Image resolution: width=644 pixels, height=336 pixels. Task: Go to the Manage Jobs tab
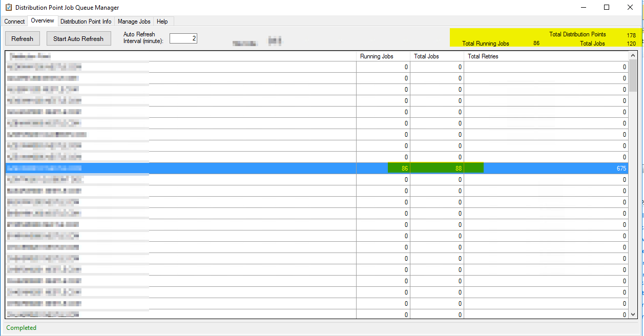134,22
